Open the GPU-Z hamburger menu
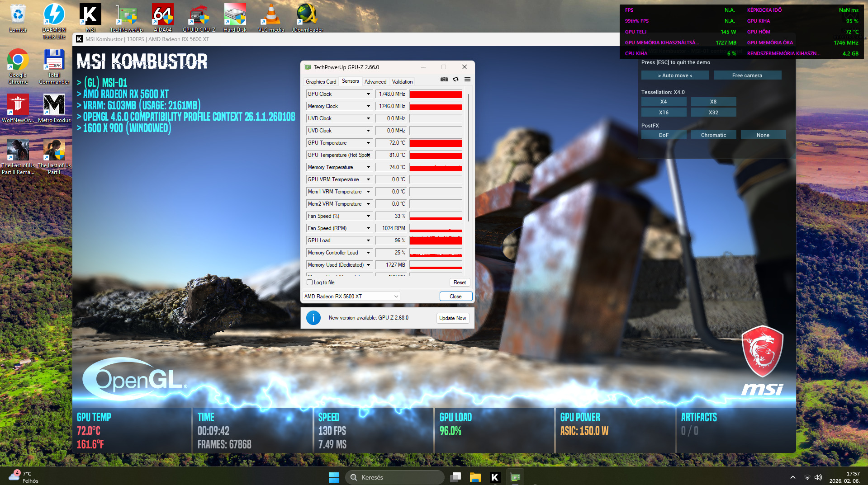The width and height of the screenshot is (868, 485). [x=467, y=79]
